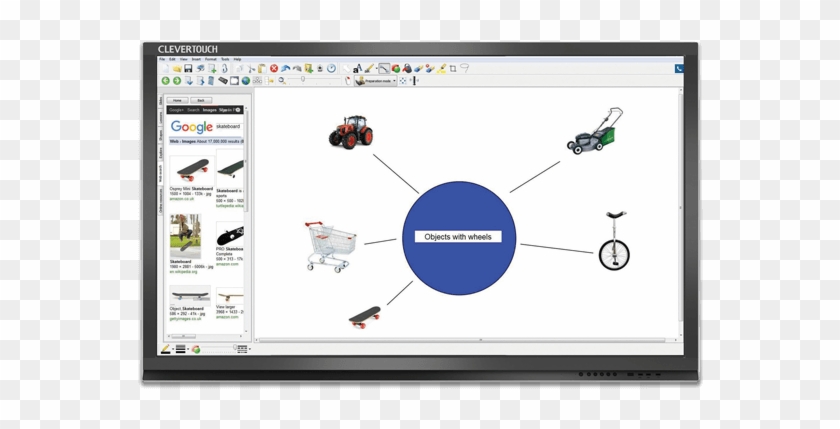Open the gettyimages.co.uk link
This screenshot has width=840, height=429.
[186, 318]
